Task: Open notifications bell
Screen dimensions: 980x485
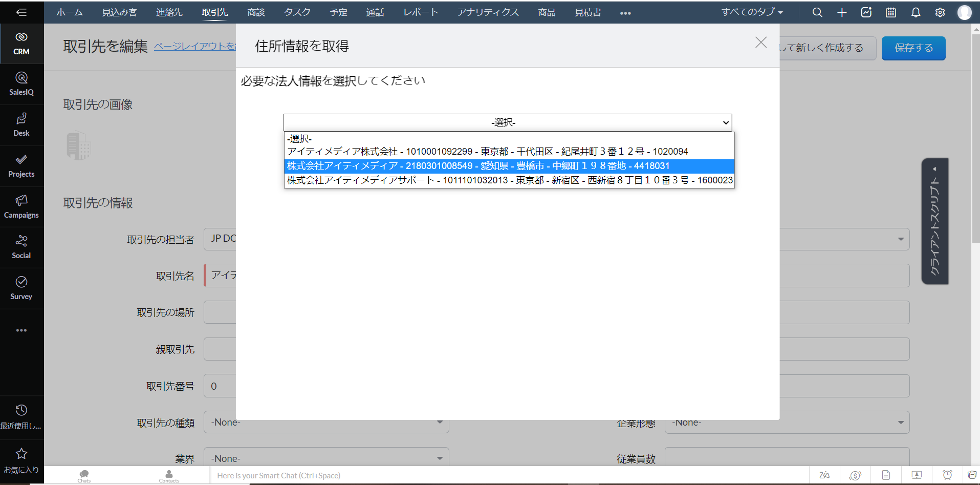Action: point(916,12)
